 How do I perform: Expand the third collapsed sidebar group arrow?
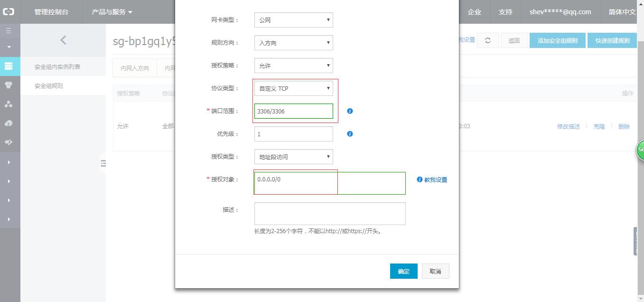point(9,200)
